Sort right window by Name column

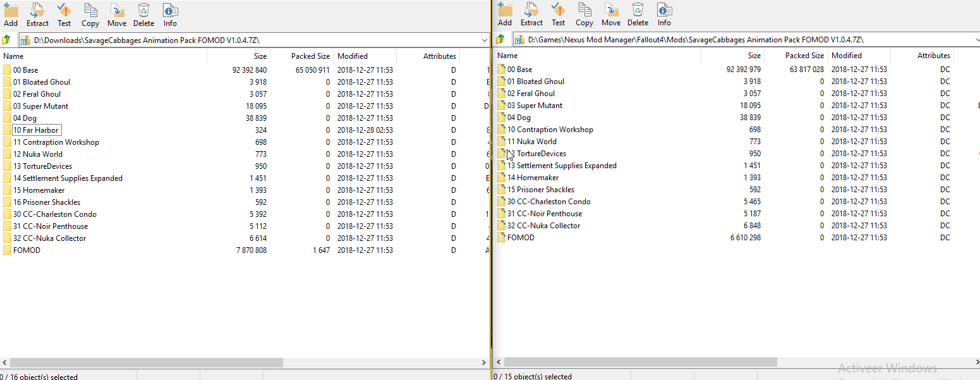click(x=598, y=56)
